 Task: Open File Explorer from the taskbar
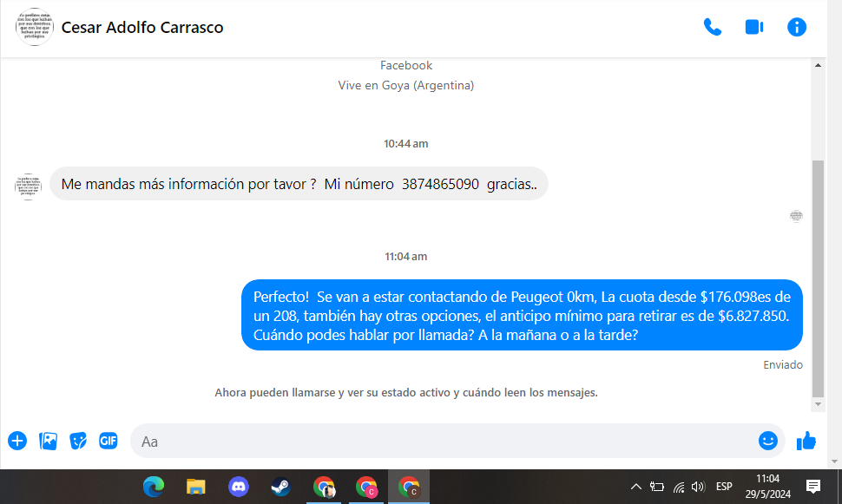(x=196, y=487)
